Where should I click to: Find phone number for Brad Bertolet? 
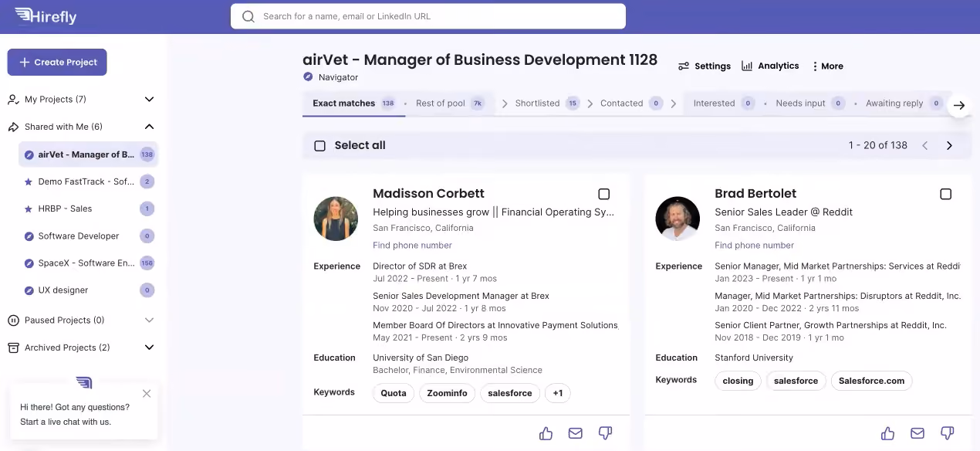[x=754, y=246]
